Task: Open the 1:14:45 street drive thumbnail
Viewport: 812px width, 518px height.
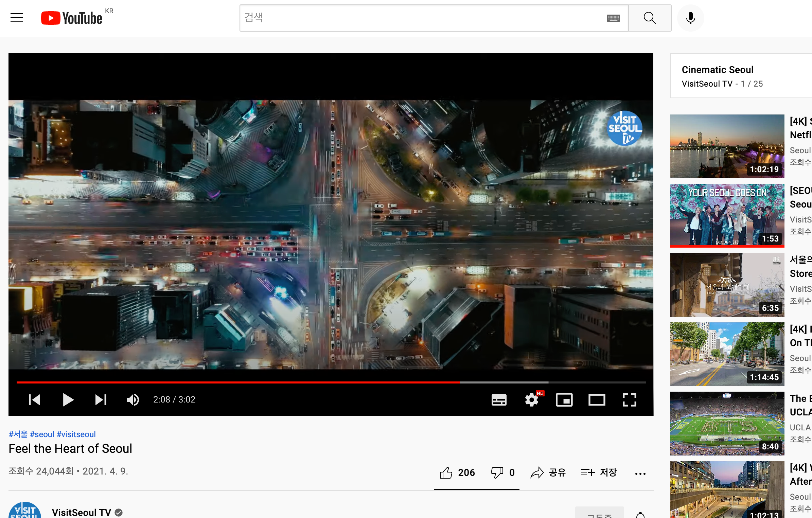Action: 727,354
